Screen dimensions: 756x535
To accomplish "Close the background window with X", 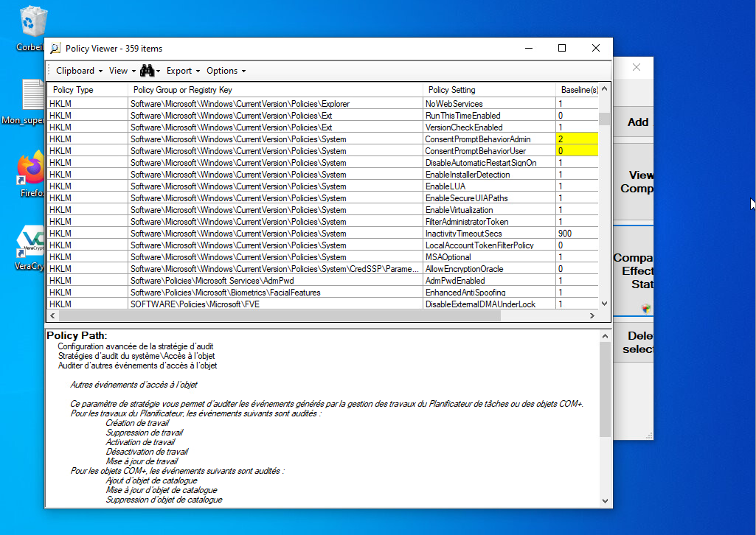I will pos(637,67).
